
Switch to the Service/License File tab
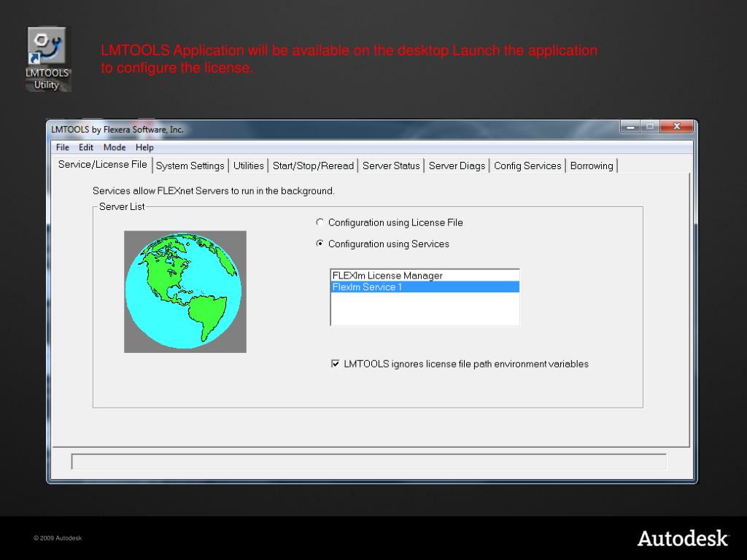pyautogui.click(x=102, y=165)
